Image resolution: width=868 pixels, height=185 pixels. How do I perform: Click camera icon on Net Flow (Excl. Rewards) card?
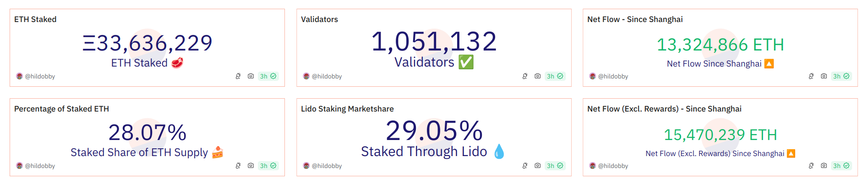[x=824, y=166]
